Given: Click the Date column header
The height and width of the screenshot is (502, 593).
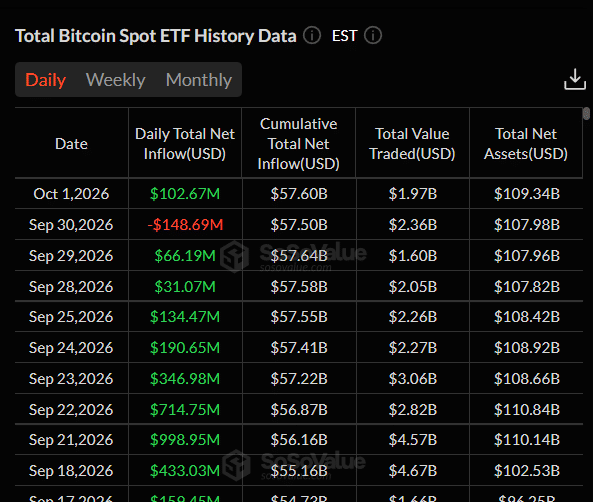Looking at the screenshot, I should point(71,144).
